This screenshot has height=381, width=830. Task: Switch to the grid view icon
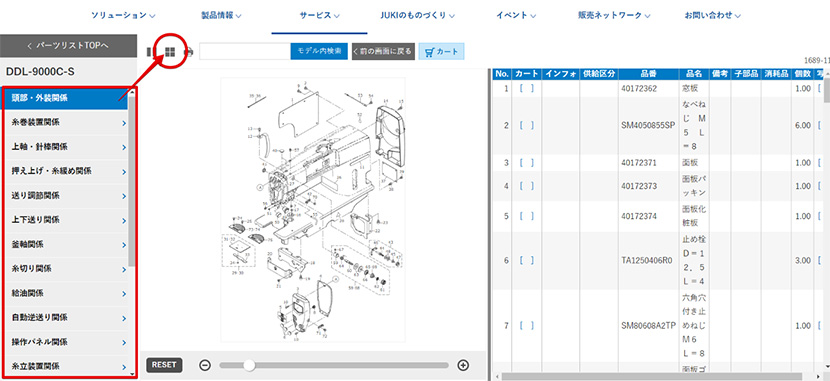170,51
